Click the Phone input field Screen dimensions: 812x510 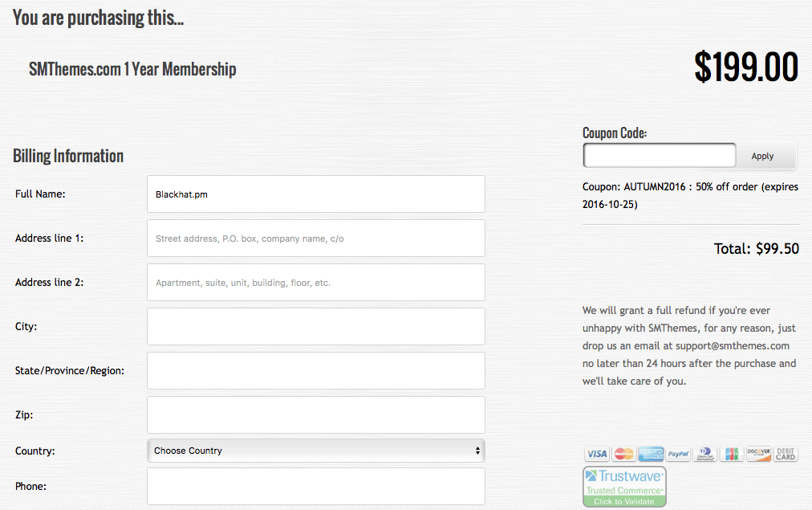click(316, 486)
